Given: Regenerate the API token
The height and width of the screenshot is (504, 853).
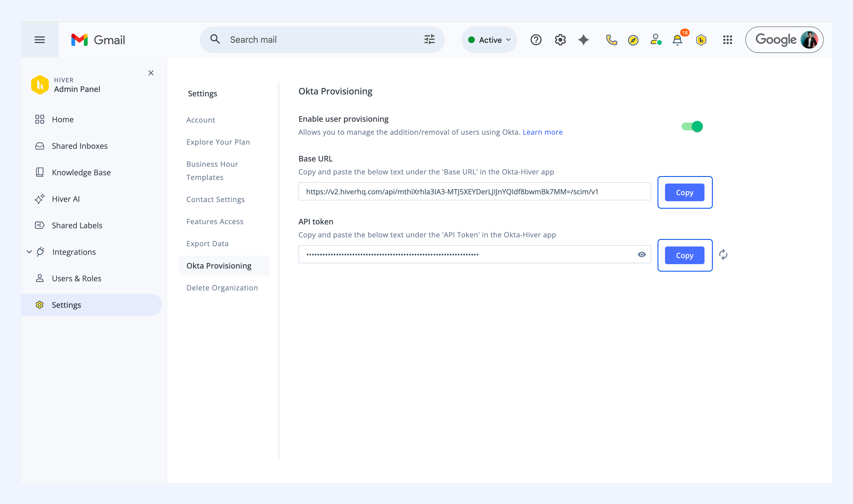Looking at the screenshot, I should click(723, 254).
